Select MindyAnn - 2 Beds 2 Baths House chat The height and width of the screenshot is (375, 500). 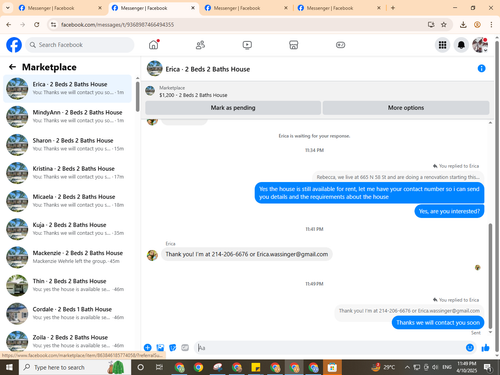point(67,116)
